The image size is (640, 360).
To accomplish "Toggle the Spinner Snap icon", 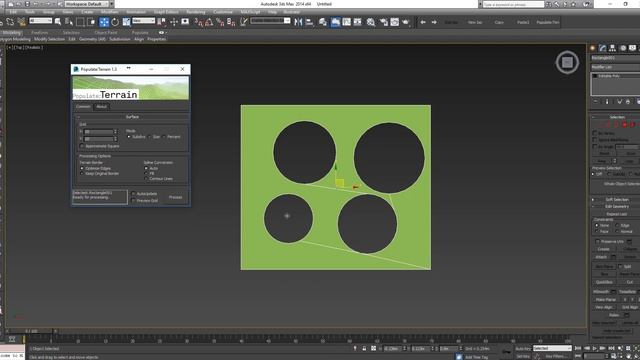I will click(231, 22).
